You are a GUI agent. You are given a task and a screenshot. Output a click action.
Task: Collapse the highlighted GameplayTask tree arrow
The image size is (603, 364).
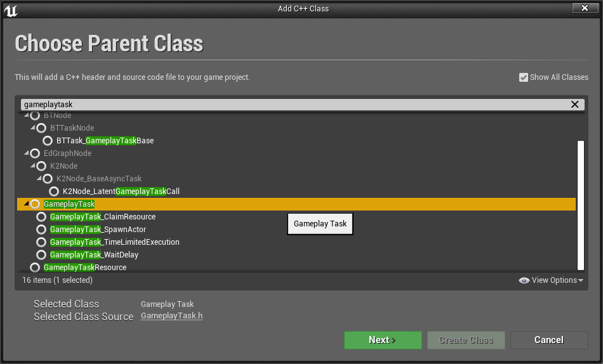27,204
